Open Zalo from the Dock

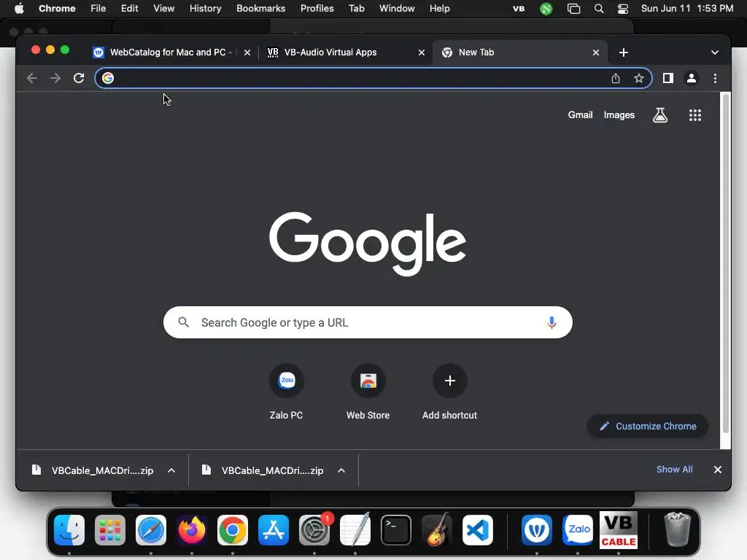578,530
